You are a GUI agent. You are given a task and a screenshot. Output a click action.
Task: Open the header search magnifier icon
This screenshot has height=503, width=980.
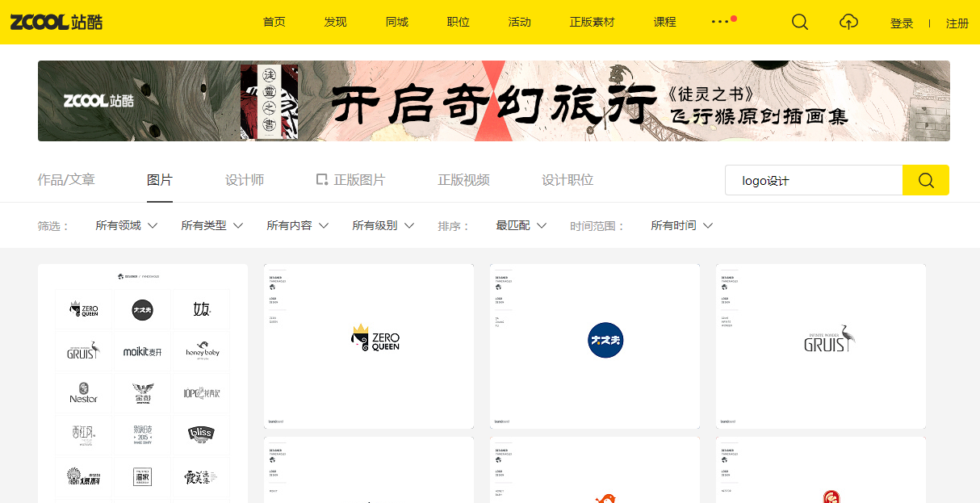click(800, 22)
